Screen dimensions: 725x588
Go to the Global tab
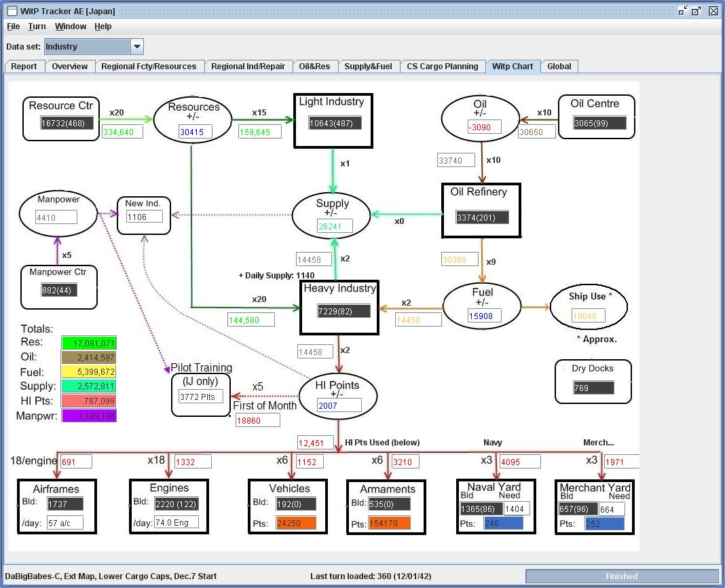(x=559, y=66)
